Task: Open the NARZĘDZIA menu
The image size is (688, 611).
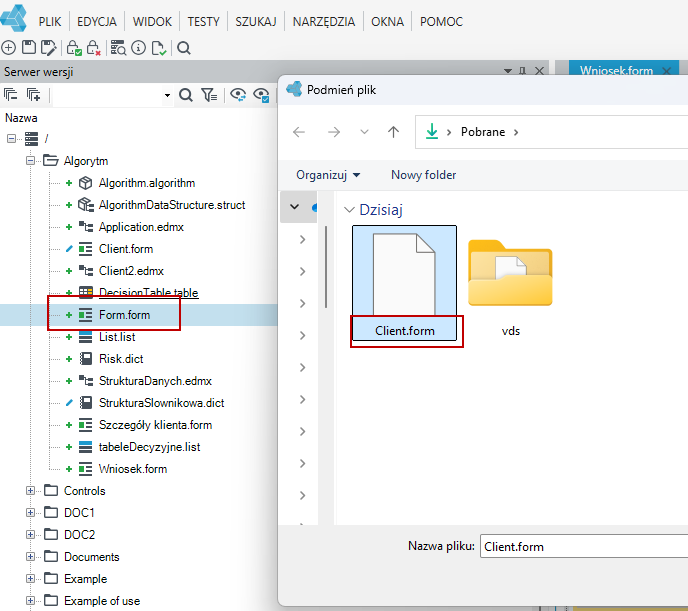Action: click(324, 21)
